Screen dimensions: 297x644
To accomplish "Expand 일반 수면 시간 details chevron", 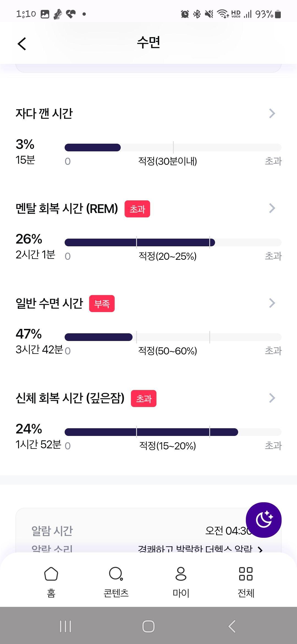I will click(x=272, y=303).
